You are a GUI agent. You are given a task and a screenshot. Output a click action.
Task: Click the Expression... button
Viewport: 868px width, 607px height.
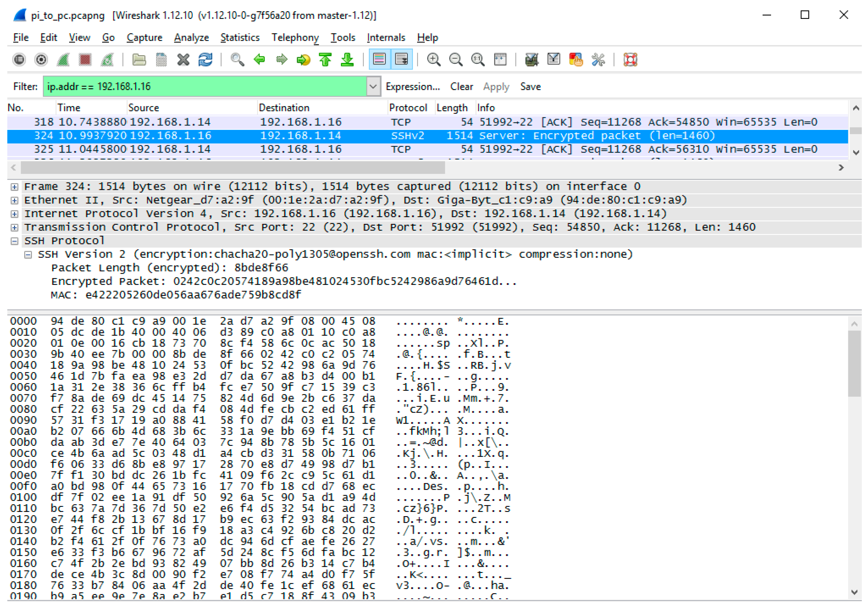tap(413, 87)
